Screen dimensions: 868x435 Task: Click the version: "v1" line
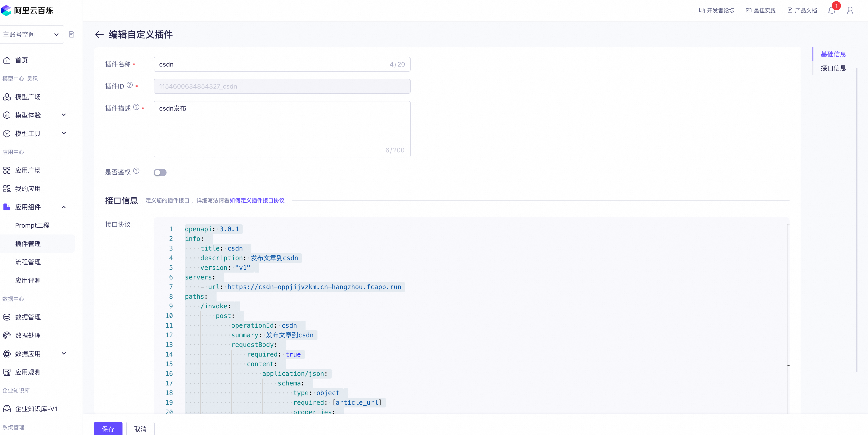click(225, 268)
